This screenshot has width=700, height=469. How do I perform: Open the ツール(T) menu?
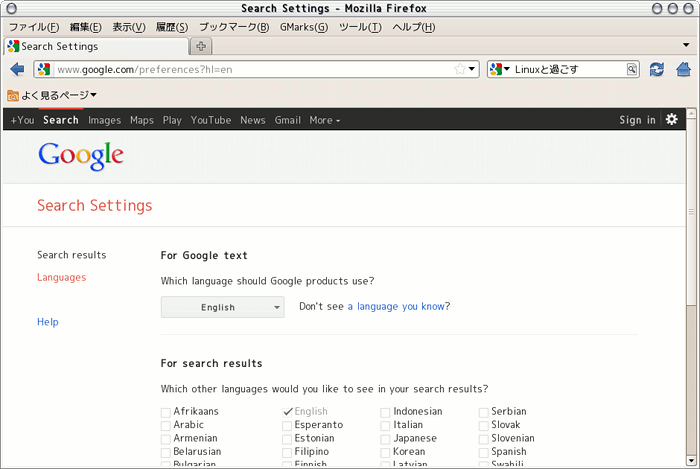click(x=359, y=27)
